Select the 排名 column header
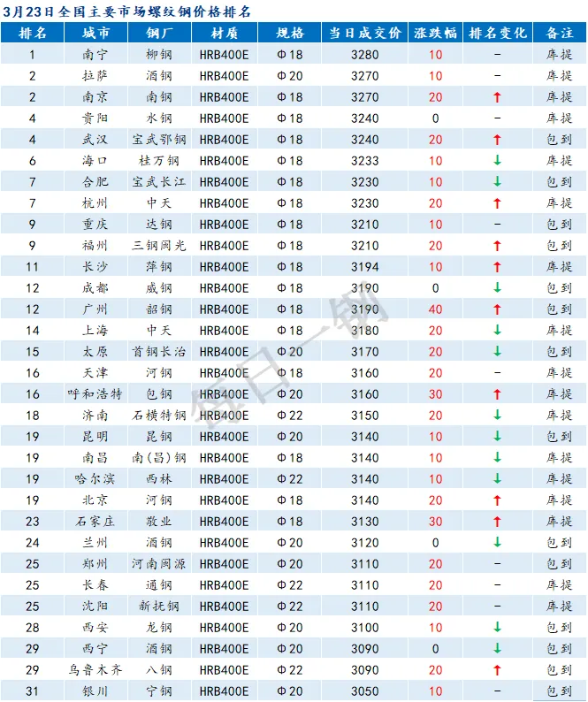Image resolution: width=588 pixels, height=702 pixels. (x=32, y=33)
